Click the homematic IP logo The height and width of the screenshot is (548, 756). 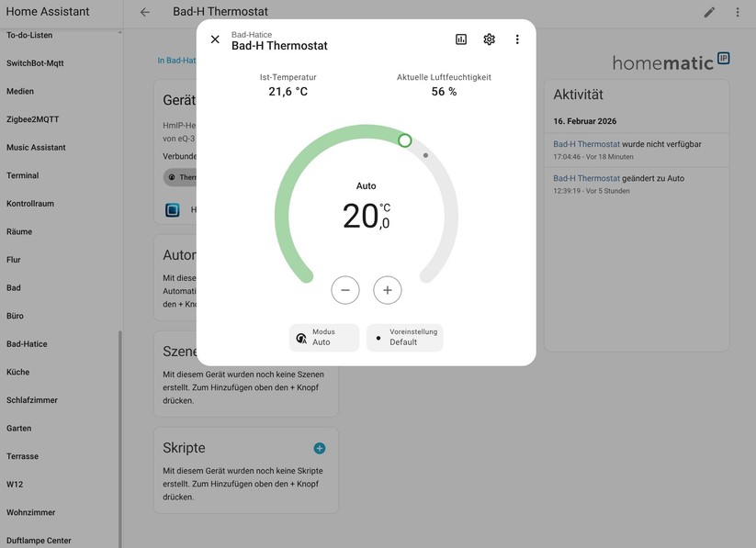point(671,62)
